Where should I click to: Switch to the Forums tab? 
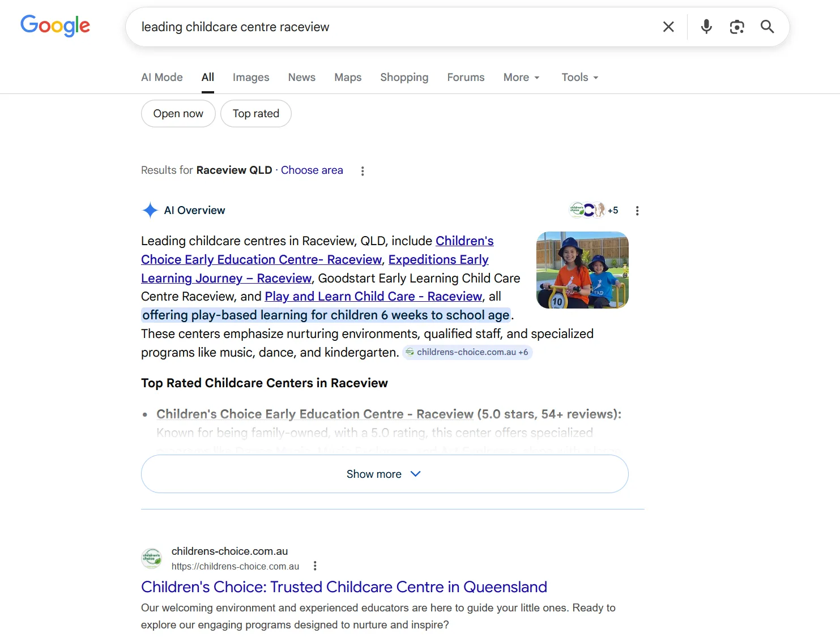pyautogui.click(x=466, y=78)
